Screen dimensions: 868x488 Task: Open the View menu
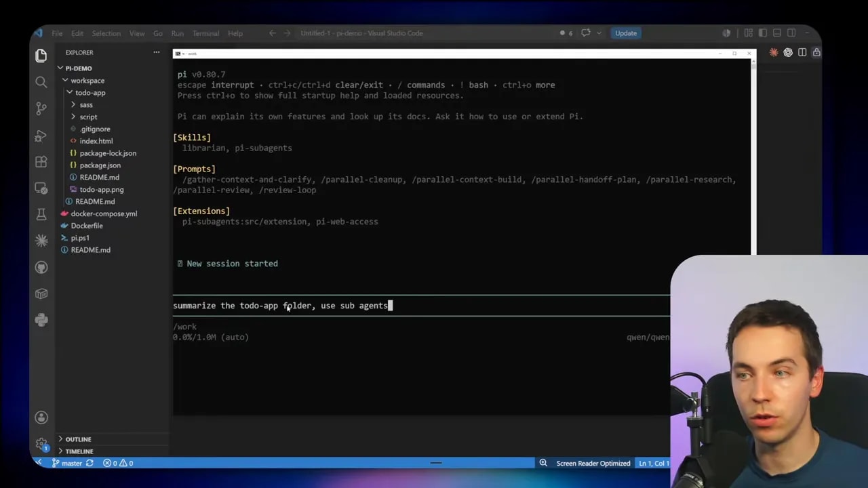tap(137, 33)
